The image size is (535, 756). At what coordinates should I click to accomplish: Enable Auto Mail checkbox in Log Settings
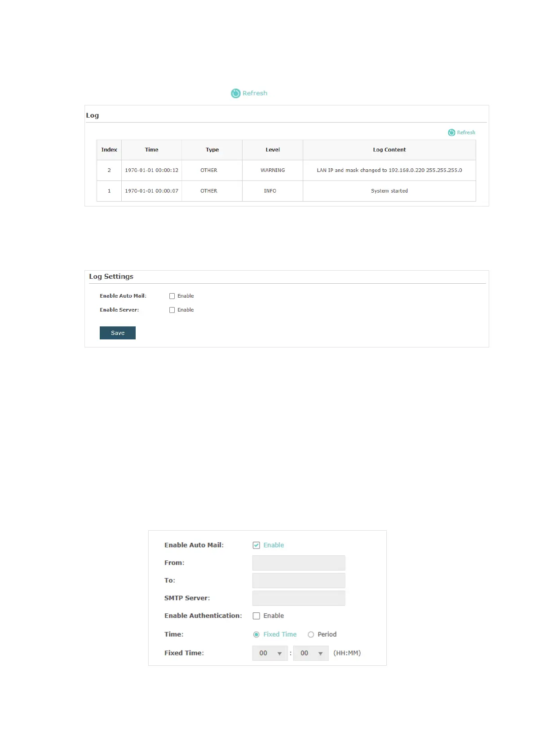(x=172, y=296)
